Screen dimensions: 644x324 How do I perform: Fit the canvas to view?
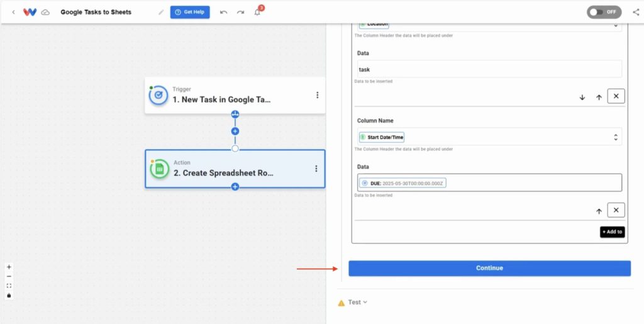pos(9,286)
